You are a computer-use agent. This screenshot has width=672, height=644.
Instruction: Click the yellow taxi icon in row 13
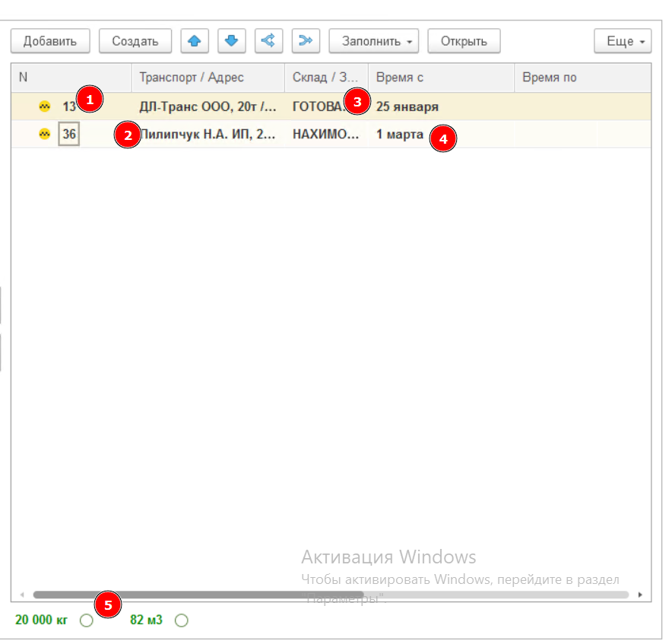point(45,106)
